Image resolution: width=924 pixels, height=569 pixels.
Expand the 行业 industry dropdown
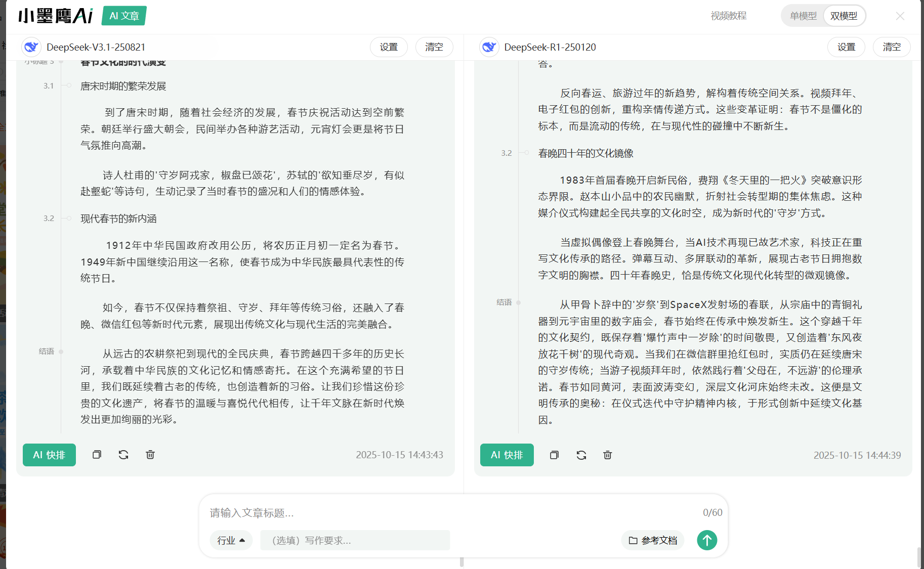[x=231, y=540]
